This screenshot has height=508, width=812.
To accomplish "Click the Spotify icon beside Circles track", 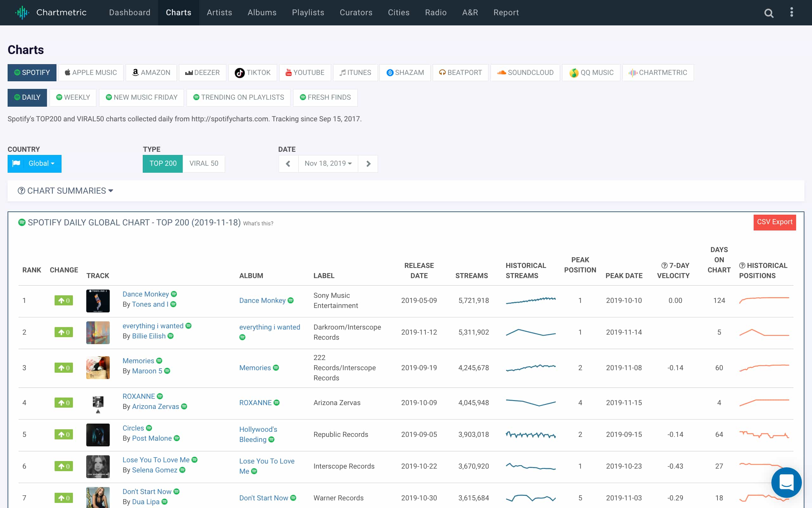I will pyautogui.click(x=149, y=428).
